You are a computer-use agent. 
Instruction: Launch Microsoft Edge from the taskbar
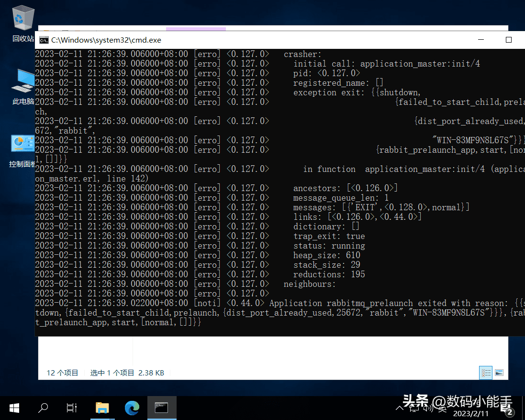coord(132,408)
